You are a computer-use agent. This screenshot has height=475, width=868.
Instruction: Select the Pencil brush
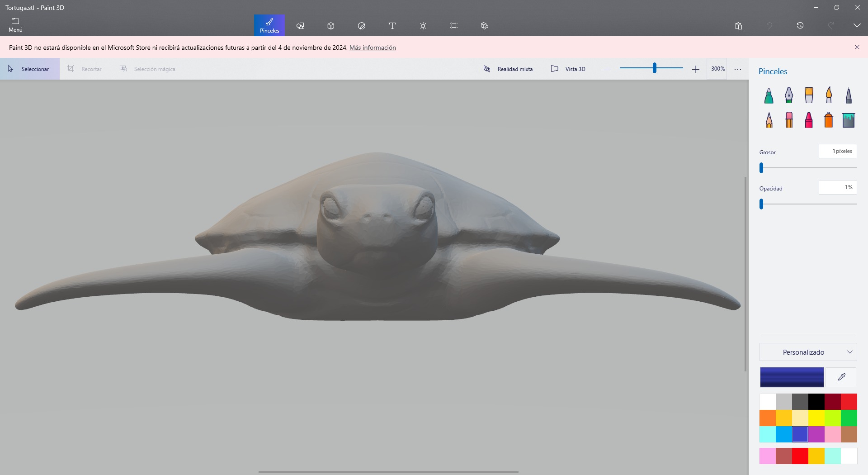769,120
